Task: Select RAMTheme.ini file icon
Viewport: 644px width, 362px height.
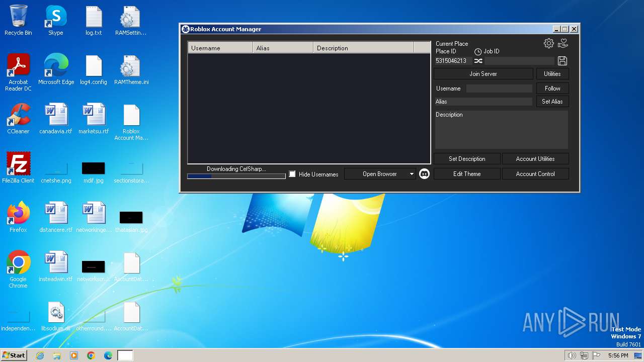Action: [131, 69]
